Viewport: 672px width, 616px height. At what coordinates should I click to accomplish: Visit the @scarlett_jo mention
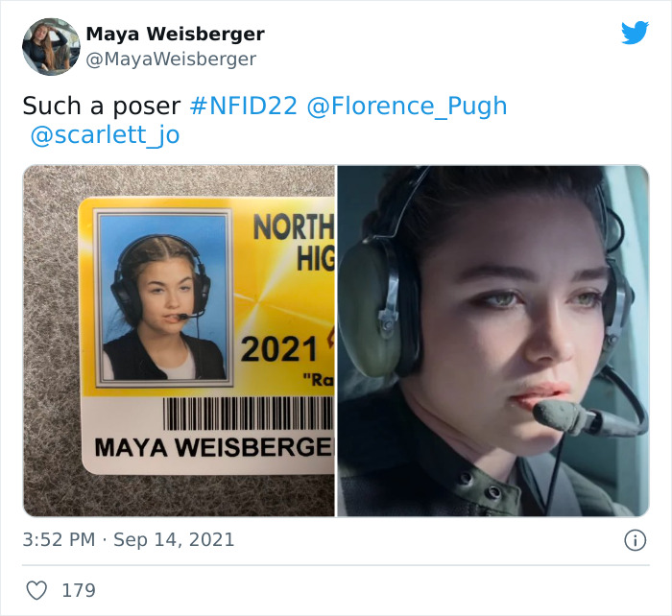[x=105, y=135]
